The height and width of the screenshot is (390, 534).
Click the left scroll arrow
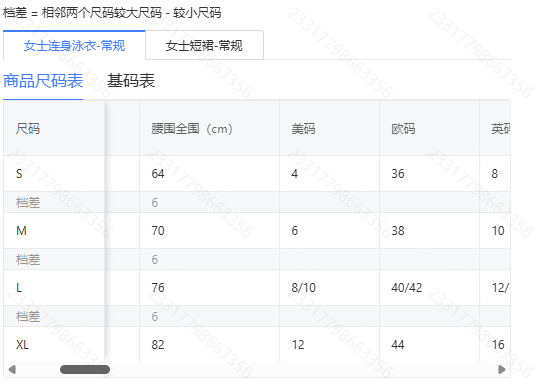[x=12, y=370]
